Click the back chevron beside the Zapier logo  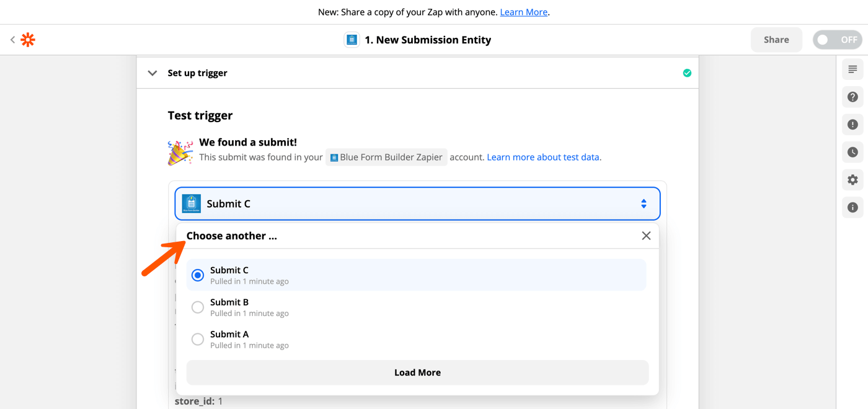pos(12,39)
